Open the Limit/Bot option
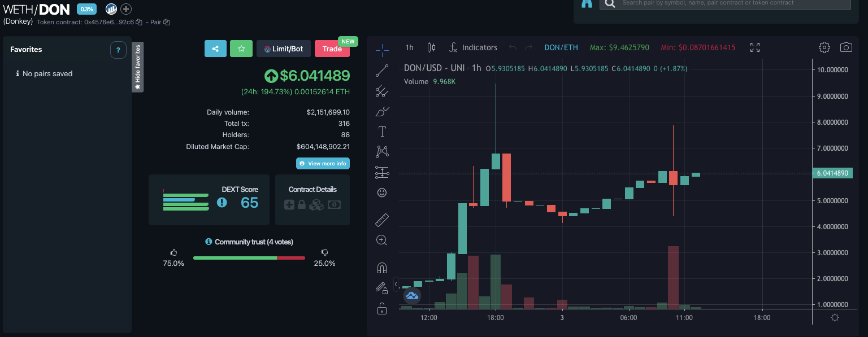Viewport: 868px width, 337px height. tap(284, 49)
